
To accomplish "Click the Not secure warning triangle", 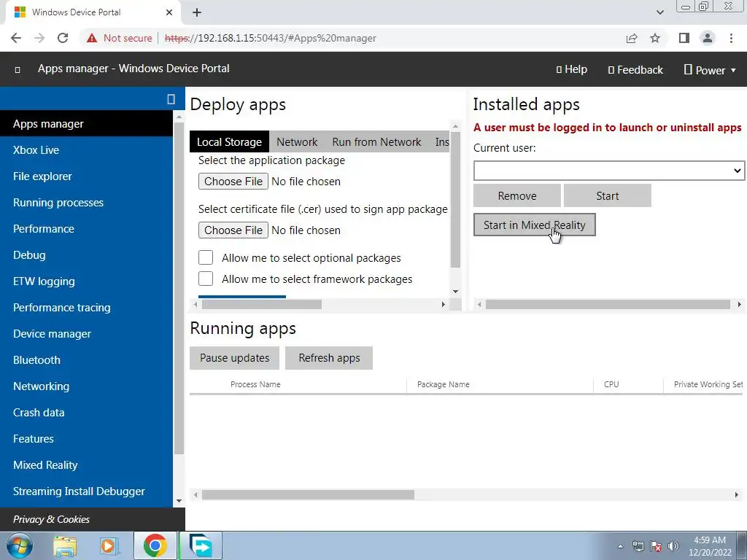I will pos(92,38).
